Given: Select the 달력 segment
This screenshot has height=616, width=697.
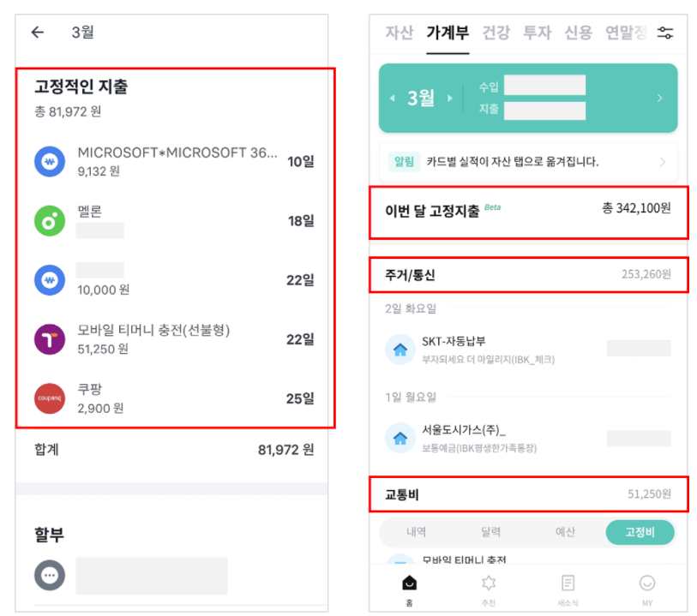Looking at the screenshot, I should (x=490, y=532).
